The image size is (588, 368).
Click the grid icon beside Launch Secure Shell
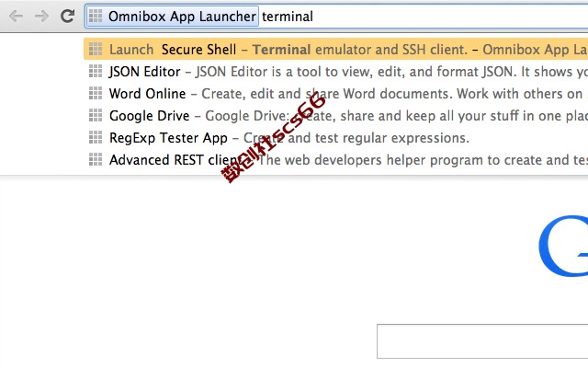(96, 49)
